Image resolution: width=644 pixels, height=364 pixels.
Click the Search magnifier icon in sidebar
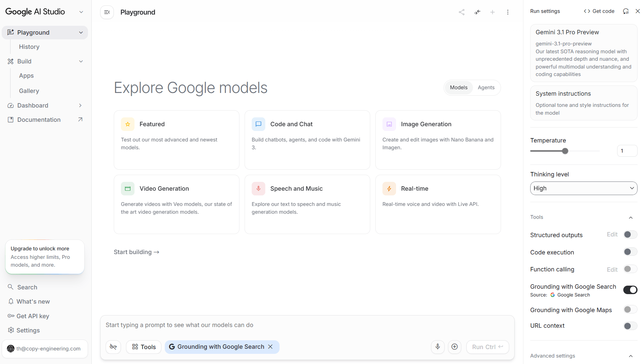[x=11, y=287]
